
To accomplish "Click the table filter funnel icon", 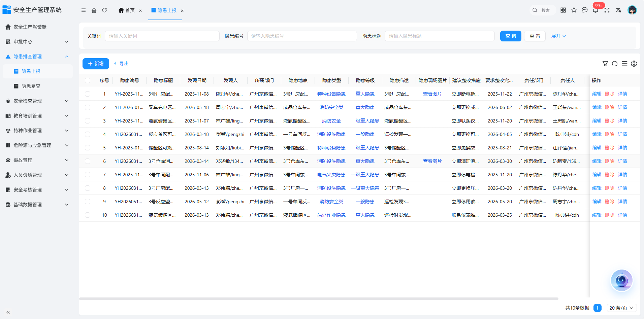I will (x=605, y=64).
